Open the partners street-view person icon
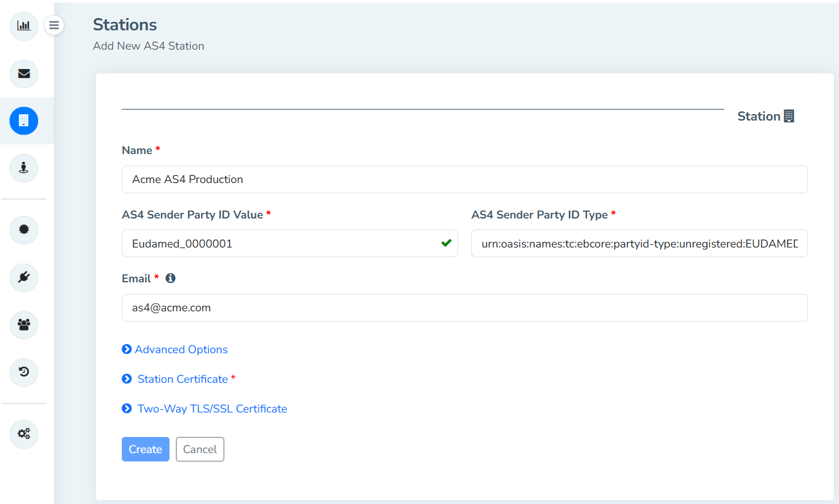Screen dimensions: 839x504 (x=24, y=168)
